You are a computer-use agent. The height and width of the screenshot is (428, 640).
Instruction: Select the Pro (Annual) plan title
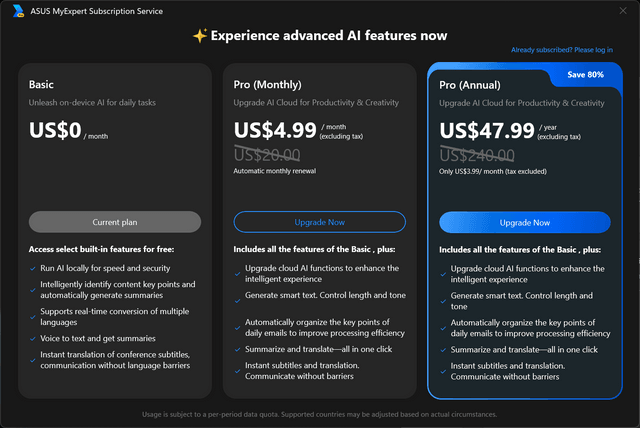(469, 85)
